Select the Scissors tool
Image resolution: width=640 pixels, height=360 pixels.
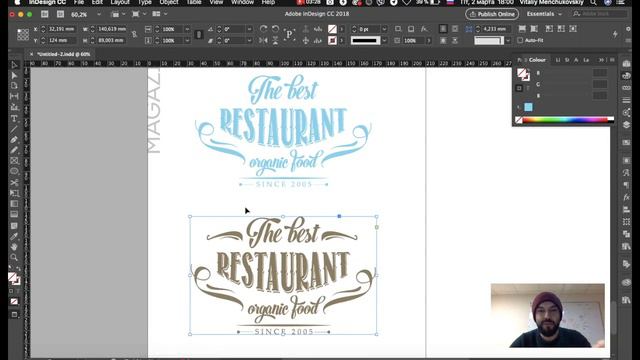point(14,182)
